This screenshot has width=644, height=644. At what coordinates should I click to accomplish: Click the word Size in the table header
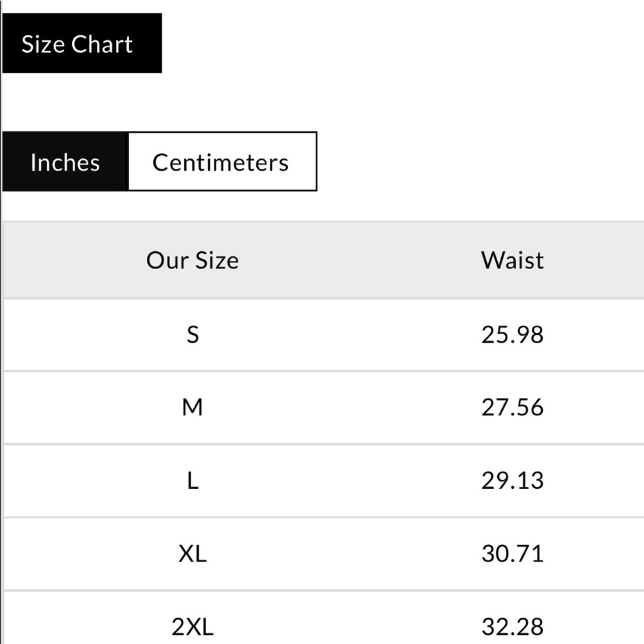[217, 260]
